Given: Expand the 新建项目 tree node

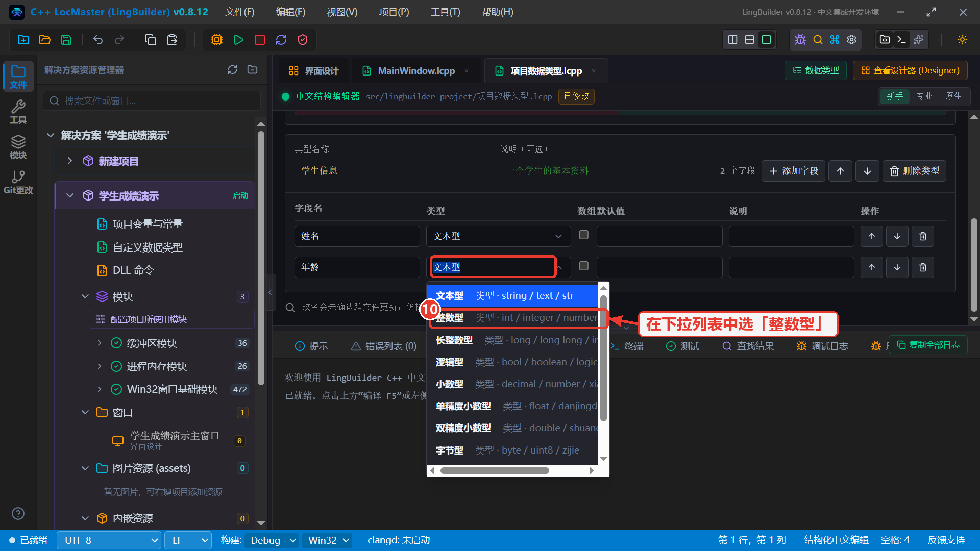Looking at the screenshot, I should (70, 161).
